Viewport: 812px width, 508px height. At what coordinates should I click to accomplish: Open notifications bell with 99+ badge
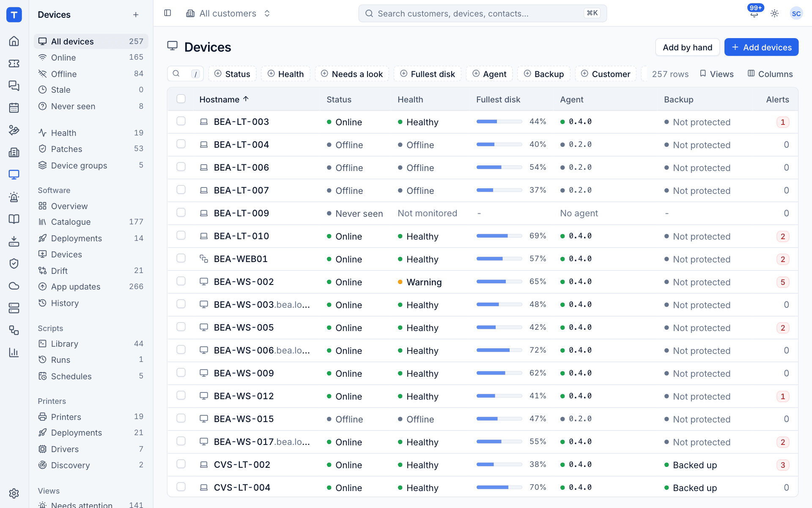pos(754,13)
